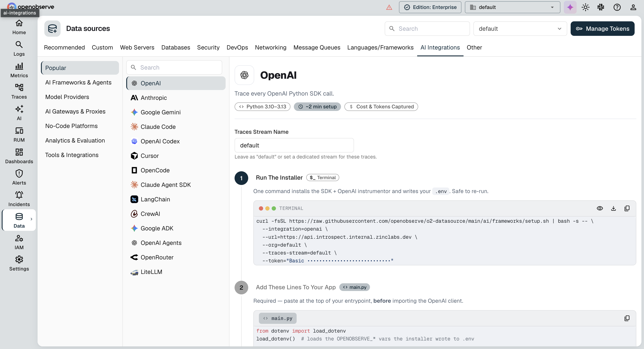Select the Popular category
Screen dimensions: 644x349
[x=80, y=68]
